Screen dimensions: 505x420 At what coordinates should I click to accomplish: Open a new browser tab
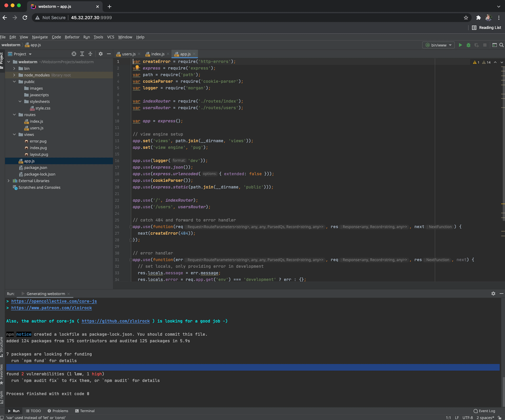pyautogui.click(x=109, y=6)
